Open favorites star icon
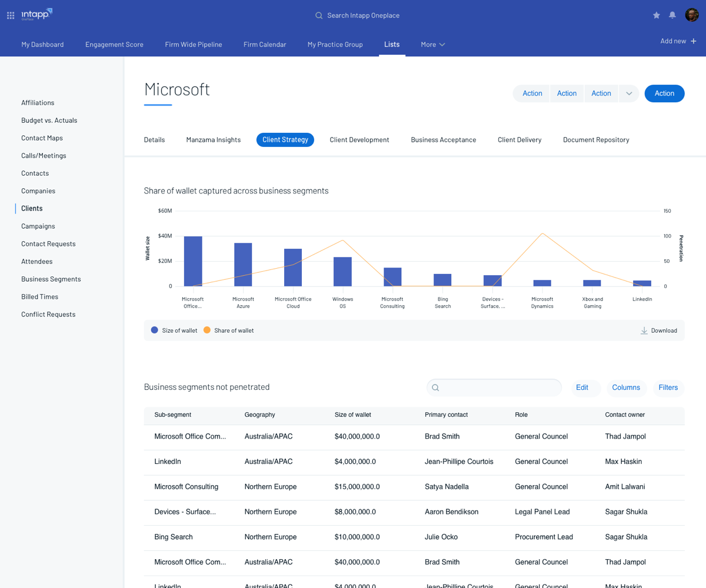Screen dimensions: 706x588 657,15
